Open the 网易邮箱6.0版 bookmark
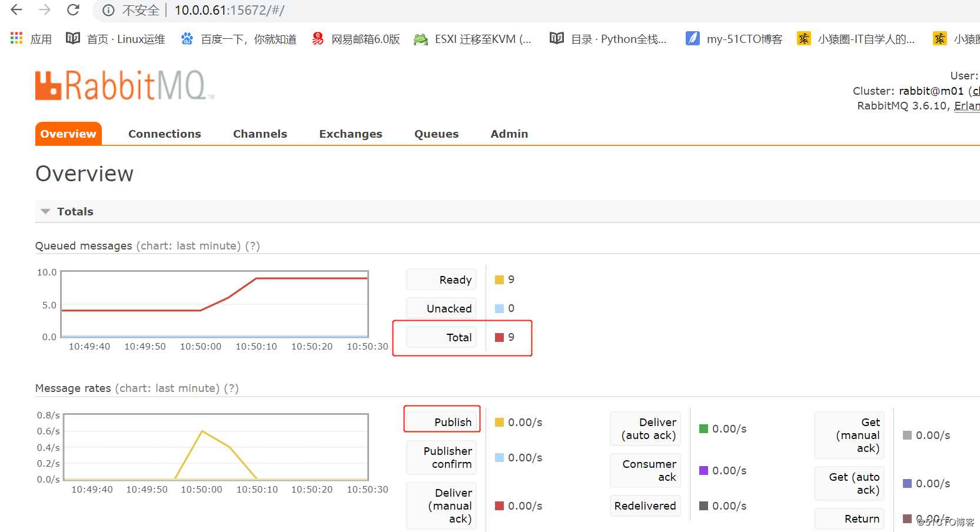 [356, 39]
